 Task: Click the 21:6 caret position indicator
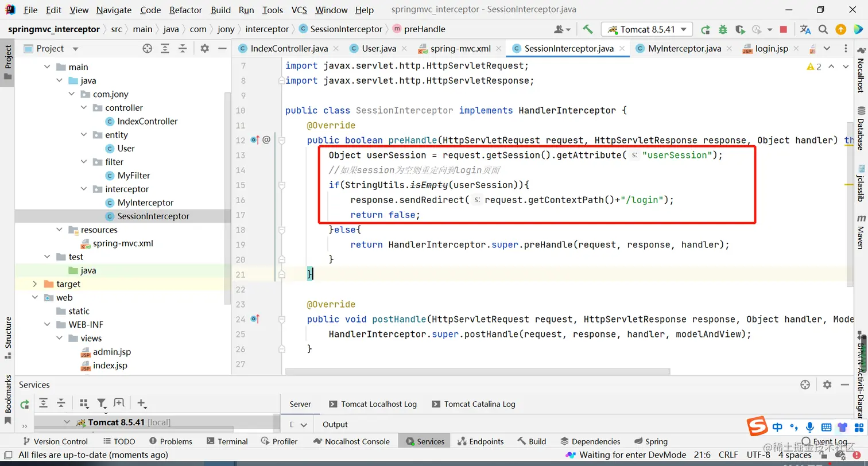[703, 455]
